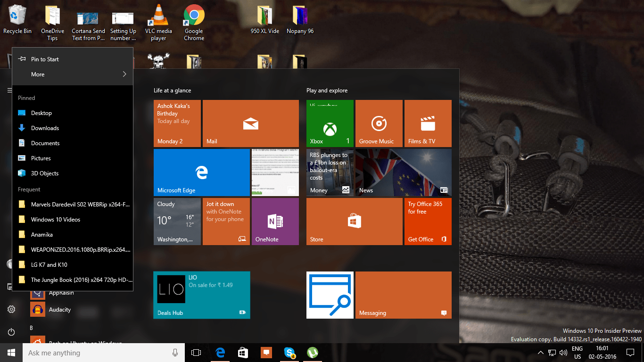Open the OneNote tile
The image size is (644, 362).
[275, 222]
